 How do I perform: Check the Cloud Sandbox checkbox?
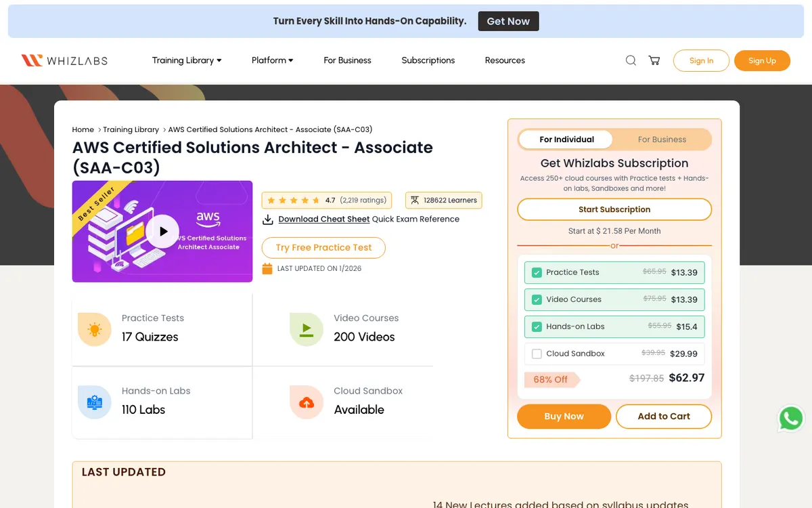tap(537, 354)
